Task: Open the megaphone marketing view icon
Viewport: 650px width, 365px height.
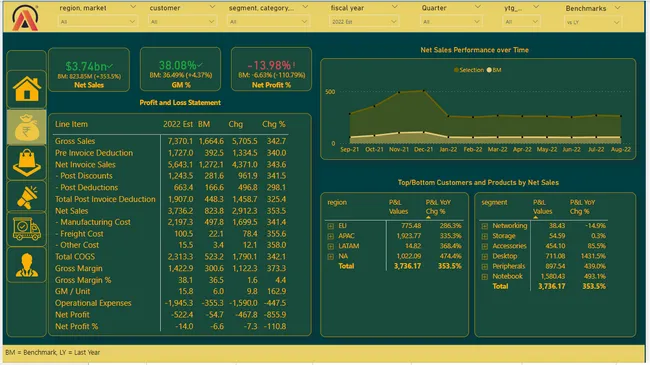Action: pos(27,197)
